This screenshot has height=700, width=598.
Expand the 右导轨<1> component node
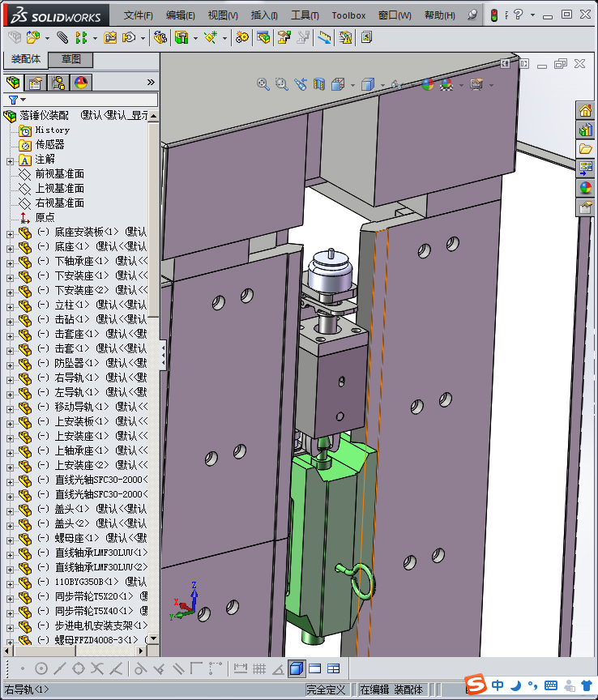click(10, 380)
